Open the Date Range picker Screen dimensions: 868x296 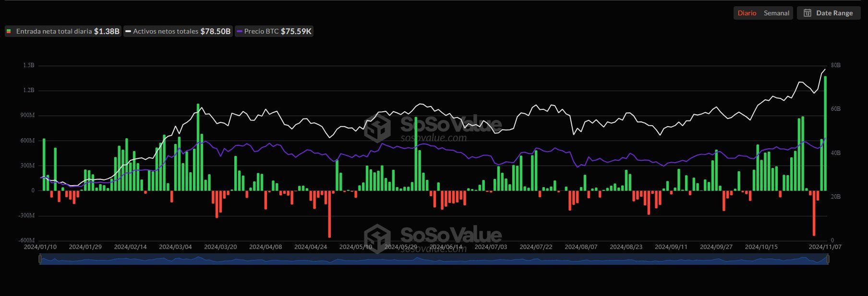click(x=829, y=13)
